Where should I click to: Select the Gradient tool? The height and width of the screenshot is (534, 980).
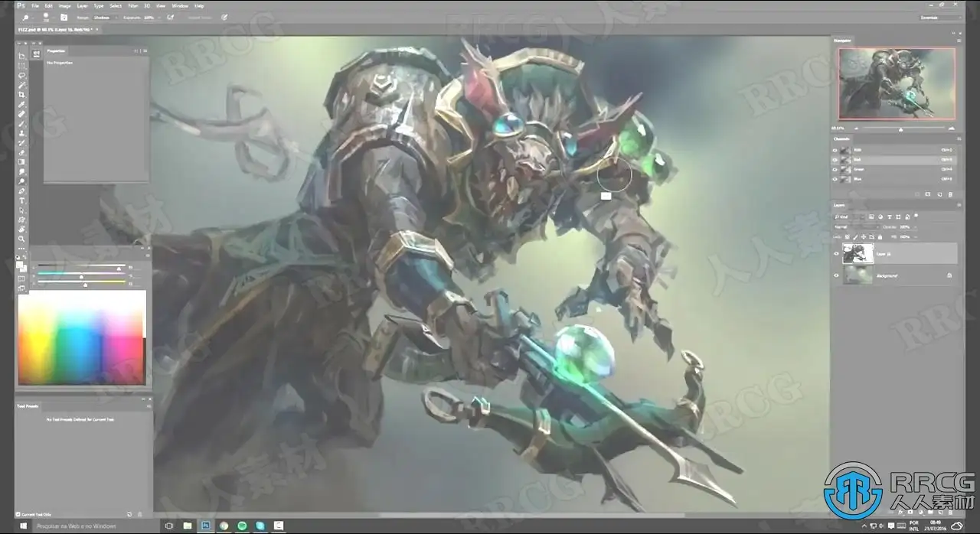(x=21, y=162)
